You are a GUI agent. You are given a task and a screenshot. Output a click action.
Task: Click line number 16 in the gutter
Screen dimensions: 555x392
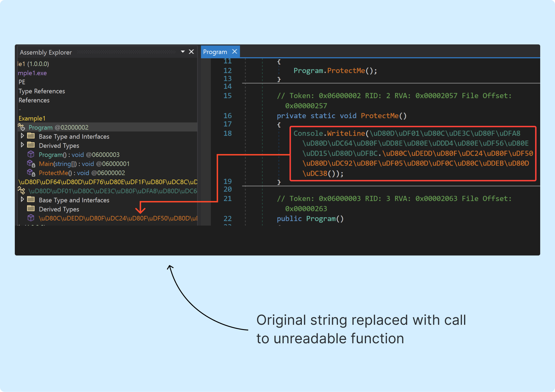pos(228,116)
